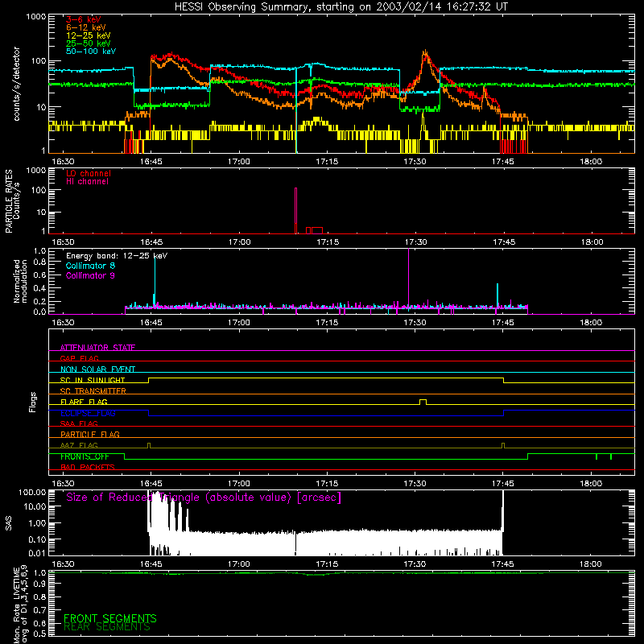This screenshot has height=644, width=644.
Task: Click the BAD_PACKETS flag label
Action: pos(88,467)
